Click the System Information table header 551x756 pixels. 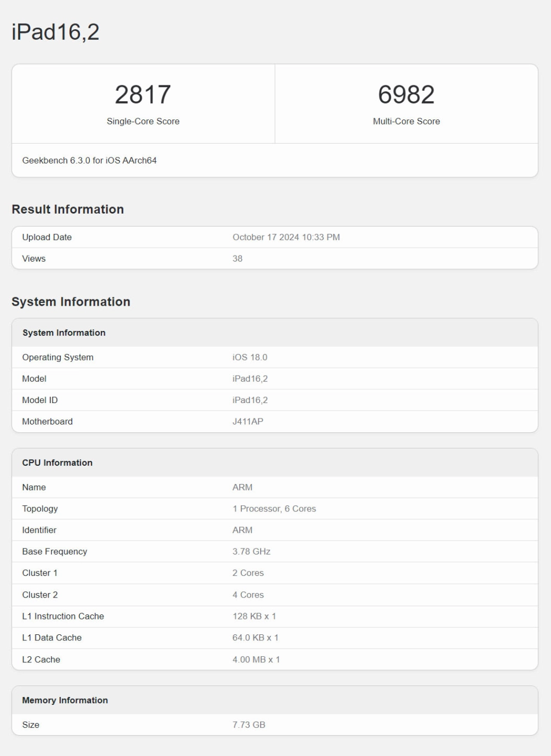tap(64, 333)
